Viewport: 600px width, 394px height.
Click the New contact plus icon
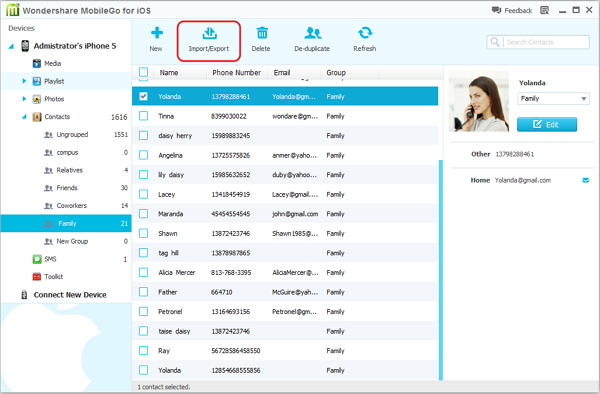click(157, 33)
